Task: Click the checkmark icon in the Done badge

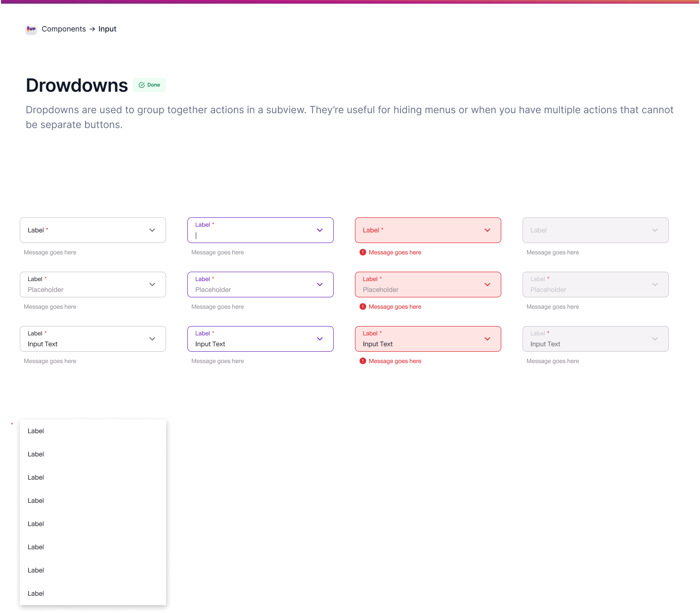Action: (x=141, y=85)
